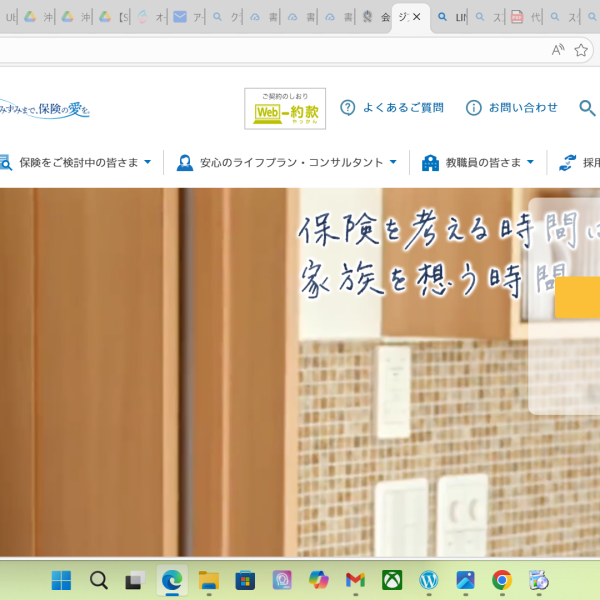Viewport: 600px width, 600px height.
Task: Click the Read Aloud icon in address bar
Action: pos(558,50)
